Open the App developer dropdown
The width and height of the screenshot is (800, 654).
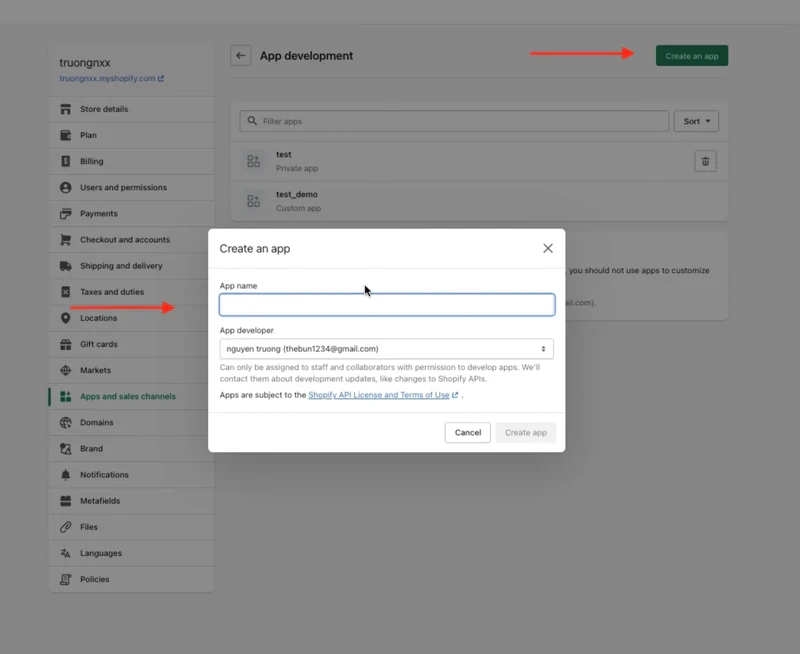pyautogui.click(x=387, y=349)
